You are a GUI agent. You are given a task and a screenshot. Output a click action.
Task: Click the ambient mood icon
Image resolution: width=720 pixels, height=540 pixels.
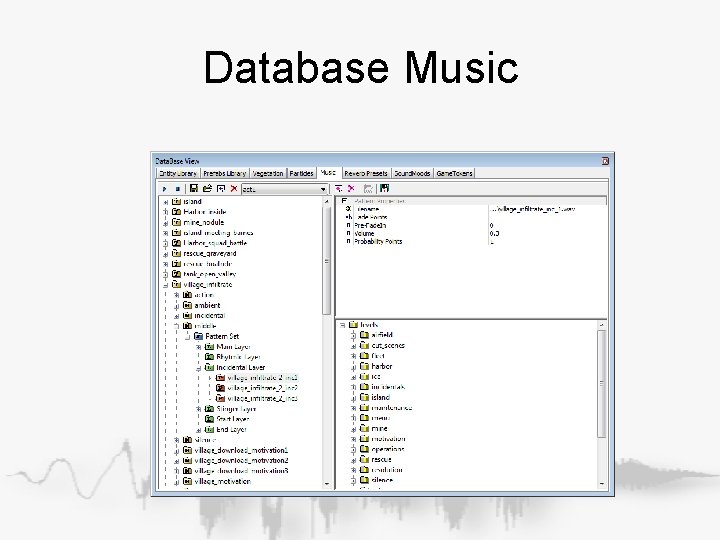pyautogui.click(x=187, y=305)
